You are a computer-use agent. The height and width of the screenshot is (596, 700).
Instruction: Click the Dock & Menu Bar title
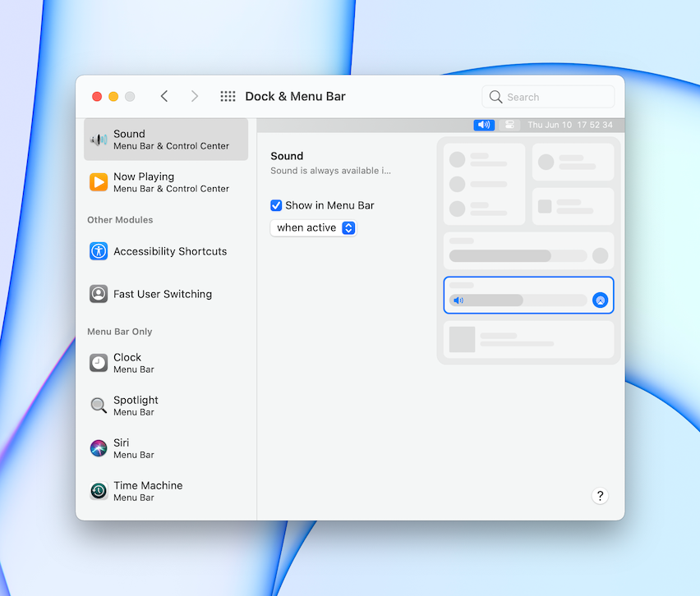295,96
